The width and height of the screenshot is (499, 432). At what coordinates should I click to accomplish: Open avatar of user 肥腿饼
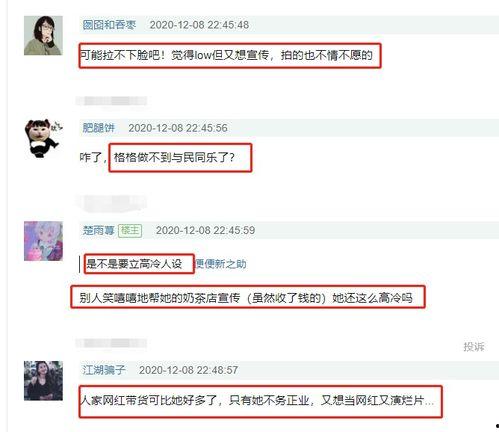[43, 138]
